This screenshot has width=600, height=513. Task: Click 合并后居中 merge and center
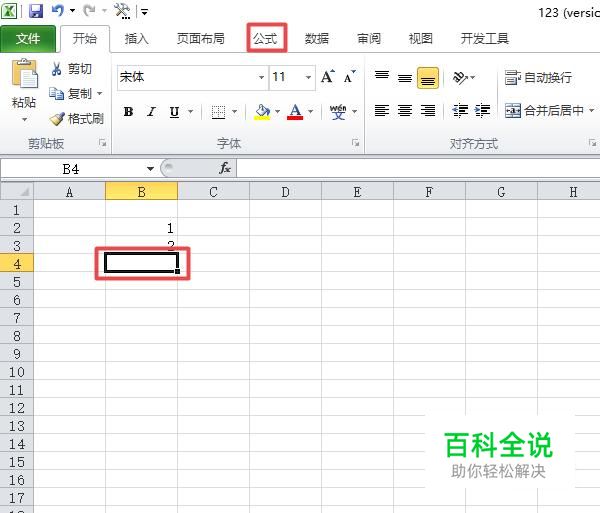click(544, 111)
